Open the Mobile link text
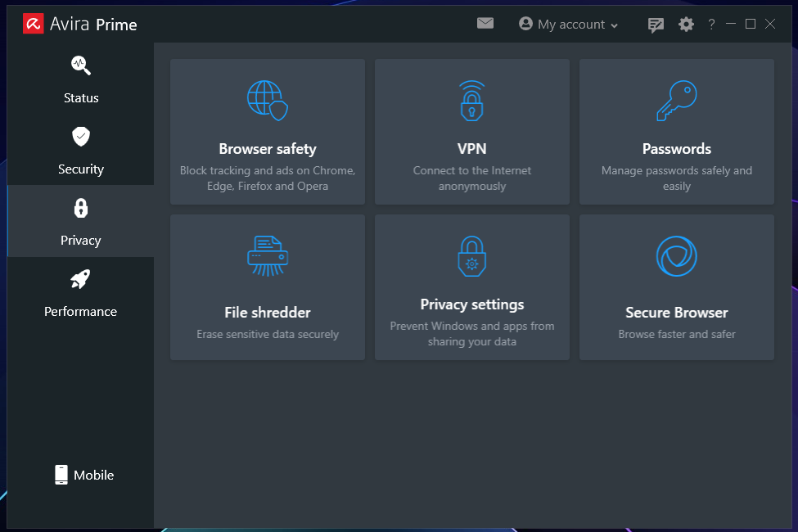Image resolution: width=798 pixels, height=532 pixels. click(x=93, y=475)
